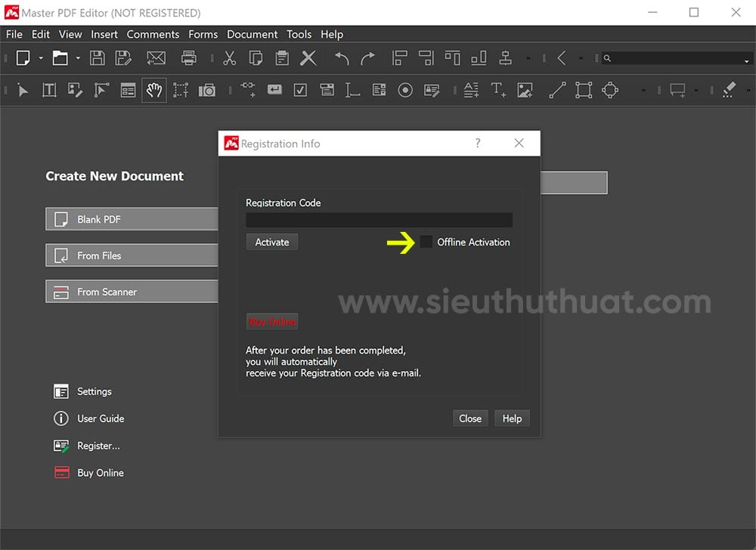
Task: Click the search field in toolbar
Action: point(676,58)
